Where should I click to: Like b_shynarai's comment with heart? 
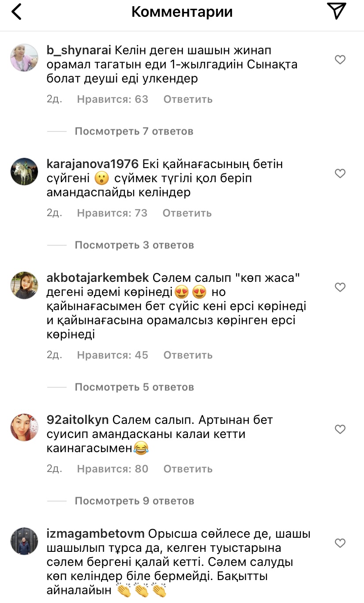340,60
